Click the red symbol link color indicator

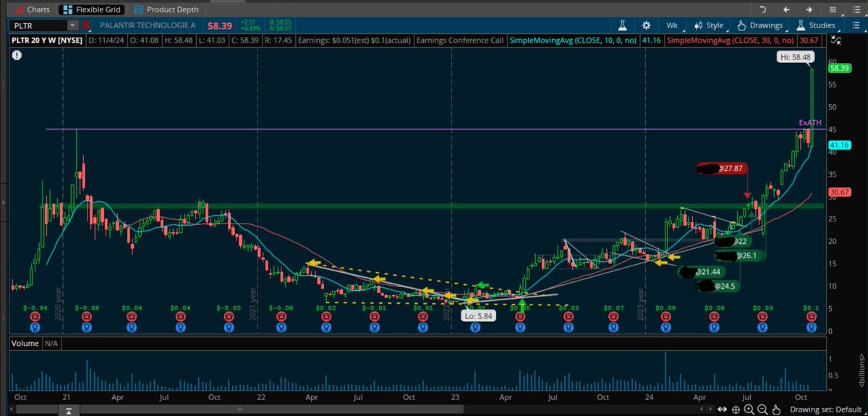point(86,25)
